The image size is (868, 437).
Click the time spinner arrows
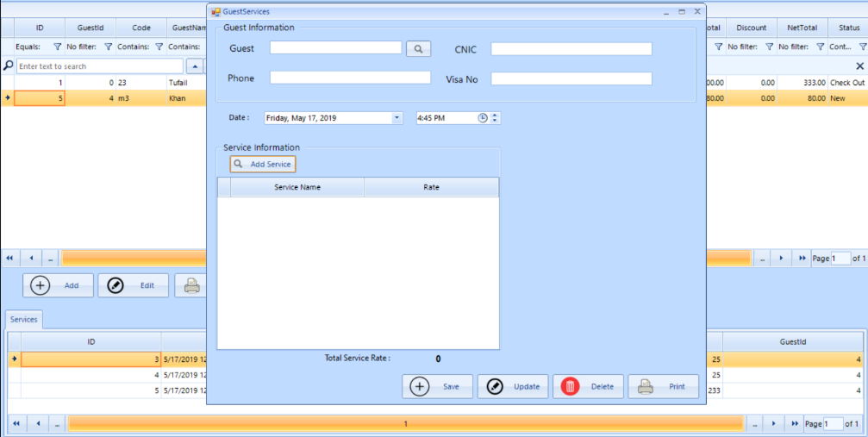495,118
